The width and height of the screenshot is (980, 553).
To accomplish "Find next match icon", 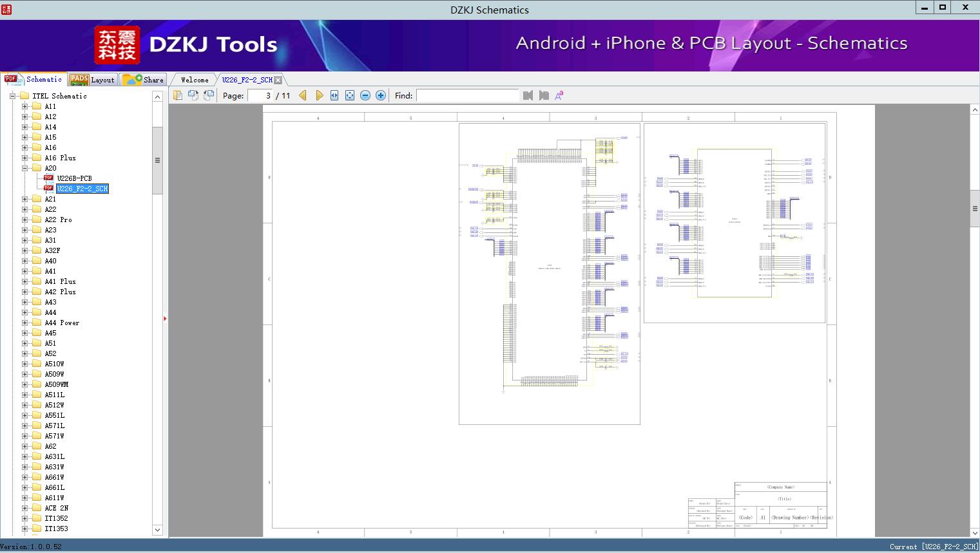I will (x=544, y=95).
